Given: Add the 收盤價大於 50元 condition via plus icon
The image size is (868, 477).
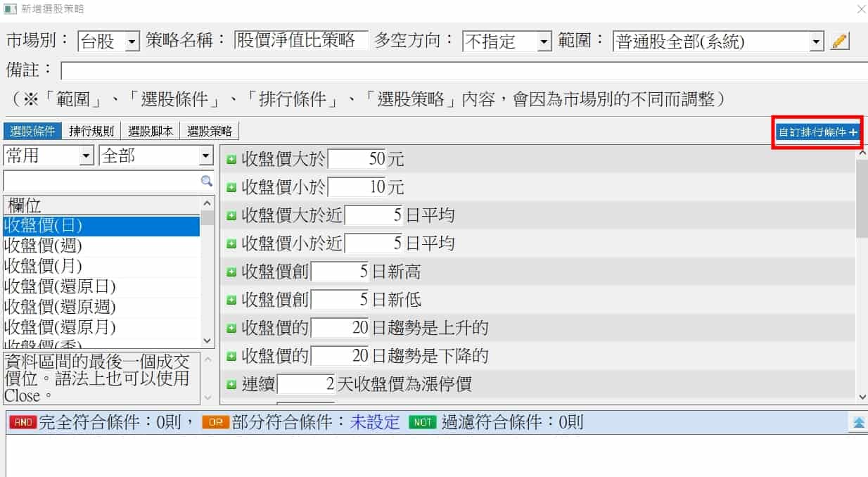Looking at the screenshot, I should [x=231, y=160].
